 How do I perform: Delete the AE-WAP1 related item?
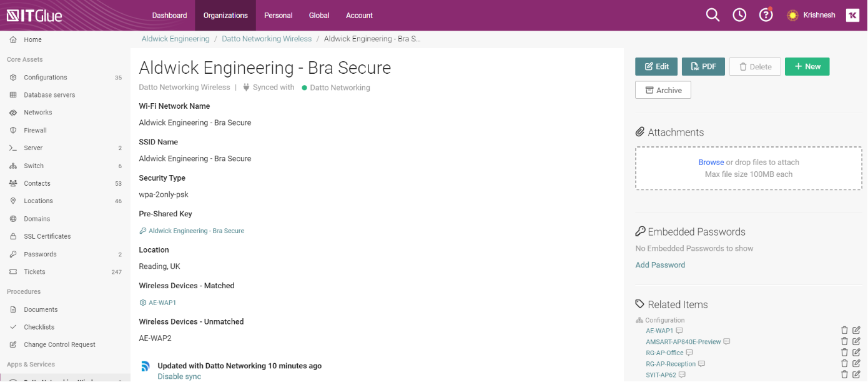pos(844,330)
